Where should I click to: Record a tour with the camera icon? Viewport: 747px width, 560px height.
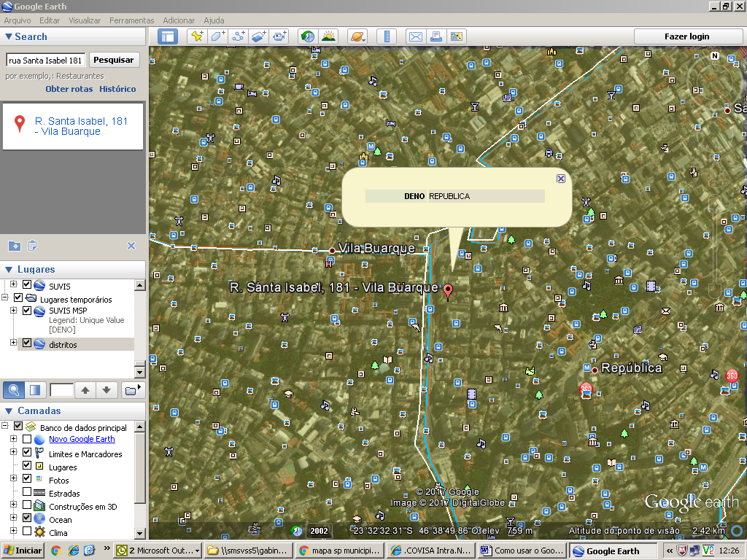point(279,36)
